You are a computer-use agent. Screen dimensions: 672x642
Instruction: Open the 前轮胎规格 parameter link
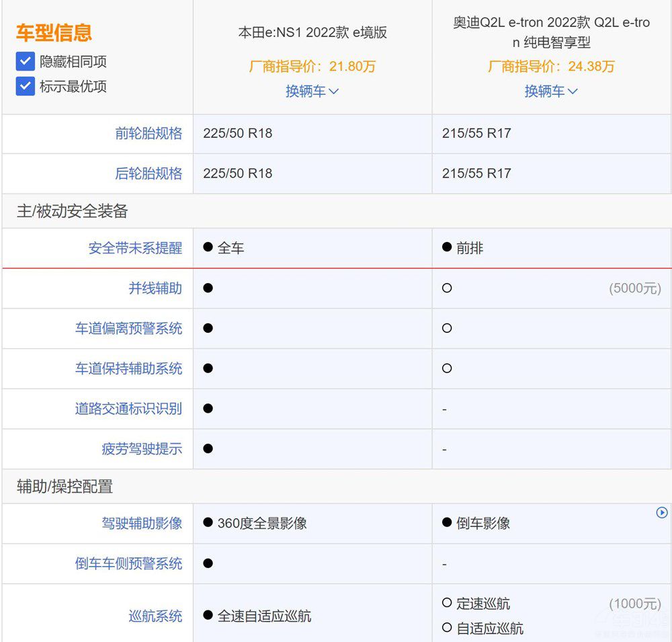149,134
